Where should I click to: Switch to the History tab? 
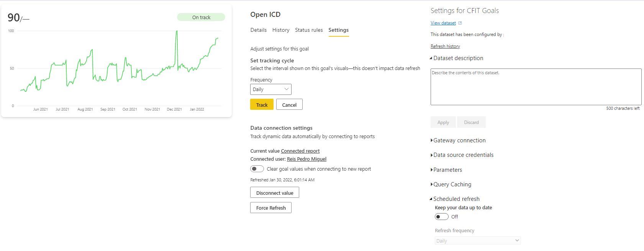tap(281, 30)
